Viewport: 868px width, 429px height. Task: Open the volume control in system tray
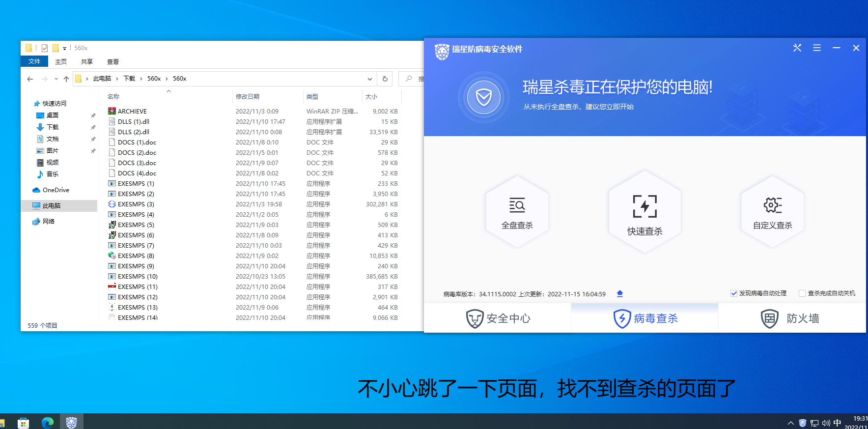826,423
